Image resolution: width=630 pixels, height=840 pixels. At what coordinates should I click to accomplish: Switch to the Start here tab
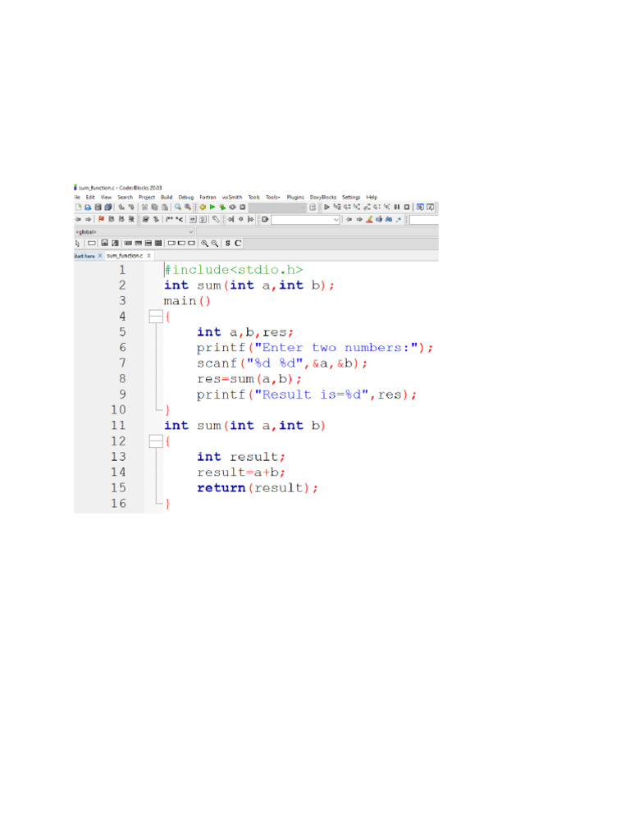[x=84, y=256]
